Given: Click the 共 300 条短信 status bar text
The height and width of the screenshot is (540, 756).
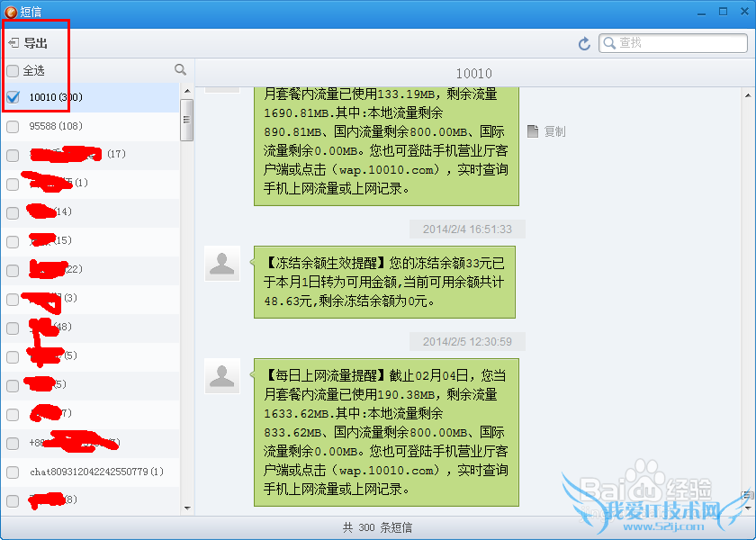Looking at the screenshot, I should pyautogui.click(x=377, y=527).
